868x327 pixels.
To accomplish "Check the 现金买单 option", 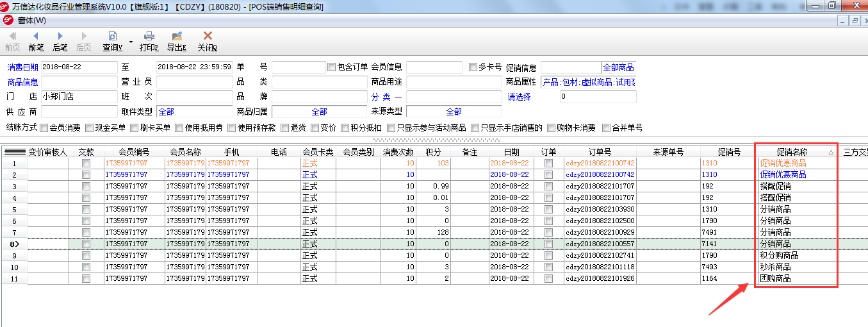I will click(x=89, y=128).
